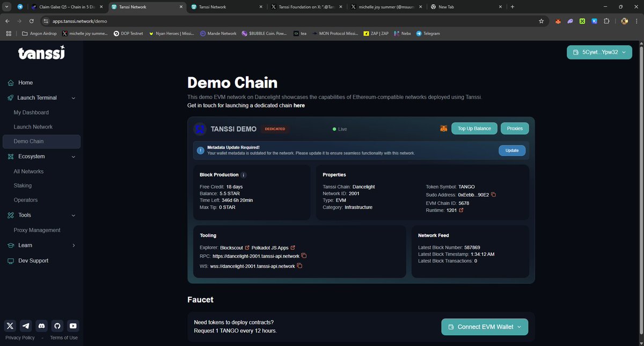Click the Update button on the metadata banner
644x346 pixels.
[x=511, y=150]
